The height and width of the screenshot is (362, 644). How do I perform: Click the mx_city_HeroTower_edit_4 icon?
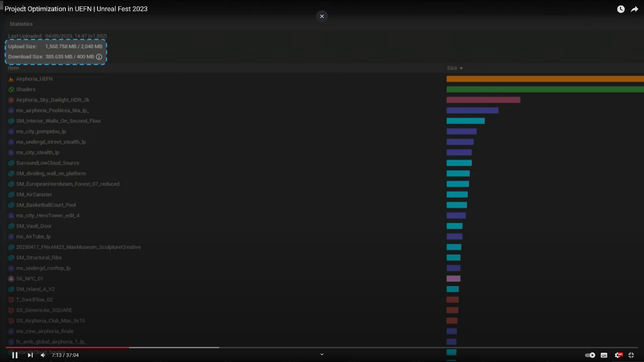[x=11, y=216]
